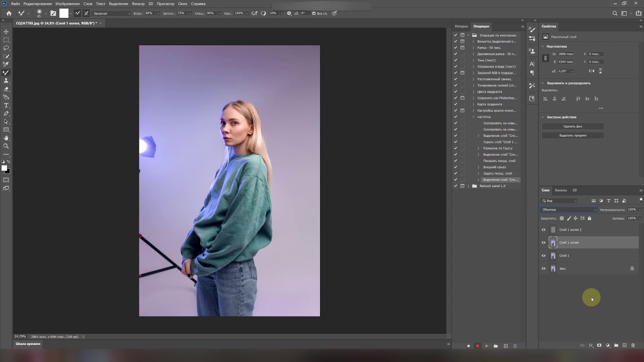Switch to the 'Каналы' tab

tap(561, 190)
